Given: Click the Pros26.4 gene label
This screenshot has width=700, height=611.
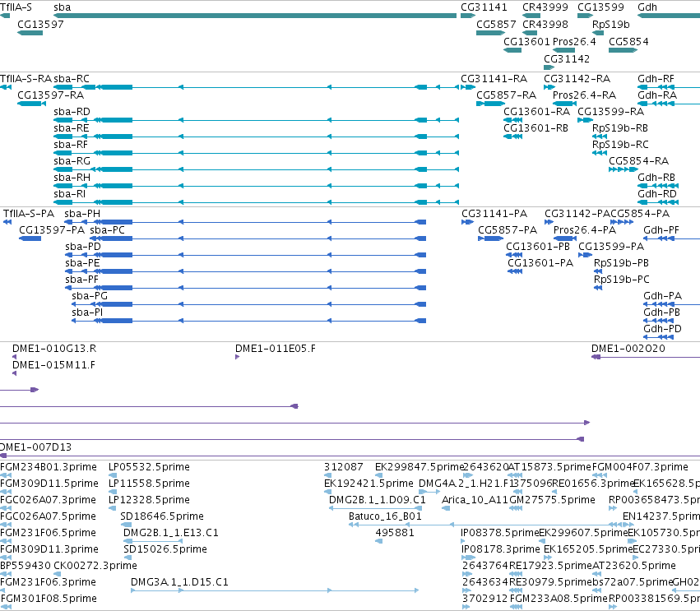Looking at the screenshot, I should point(574,41).
